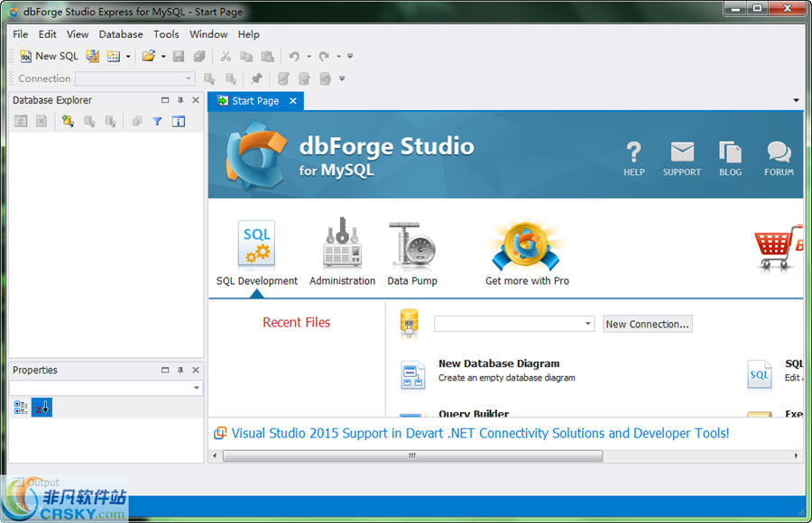Open the Redo history dropdown arrow
The width and height of the screenshot is (812, 523).
click(x=338, y=56)
